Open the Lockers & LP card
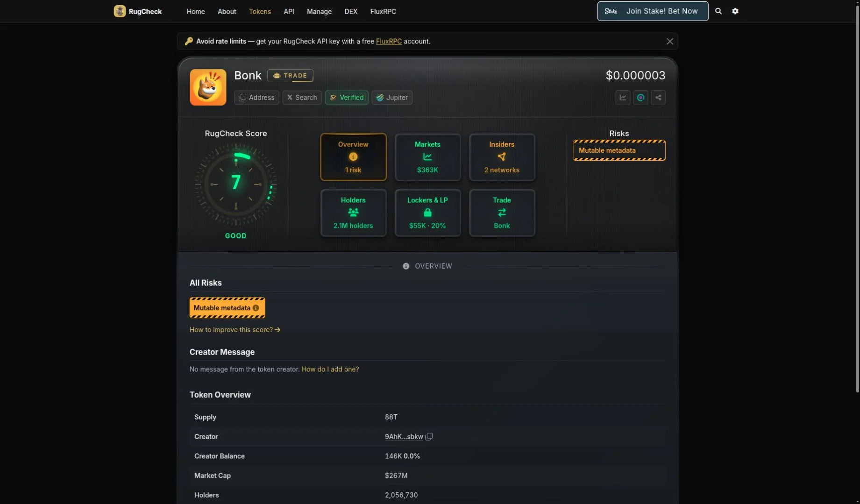The width and height of the screenshot is (860, 504). pyautogui.click(x=427, y=213)
